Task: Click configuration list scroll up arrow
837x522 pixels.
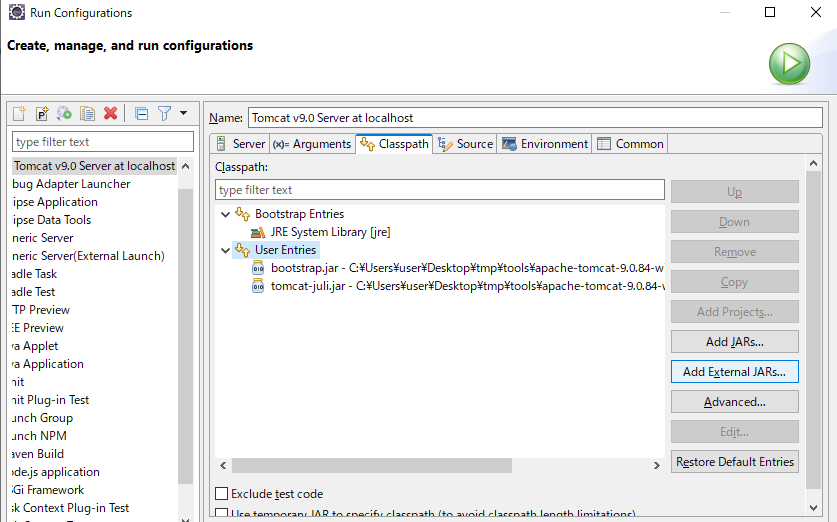Action: tap(185, 167)
